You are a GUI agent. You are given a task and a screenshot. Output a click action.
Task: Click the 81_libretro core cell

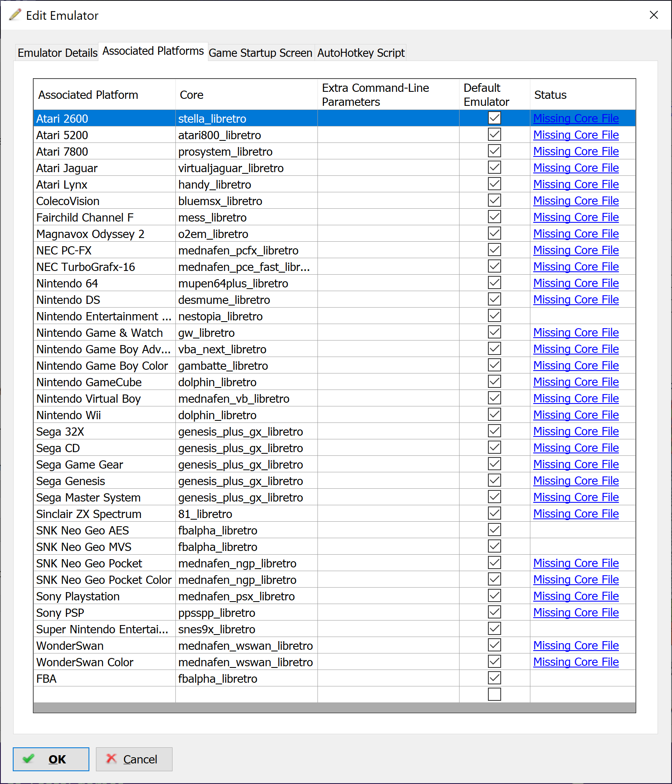[x=247, y=513]
